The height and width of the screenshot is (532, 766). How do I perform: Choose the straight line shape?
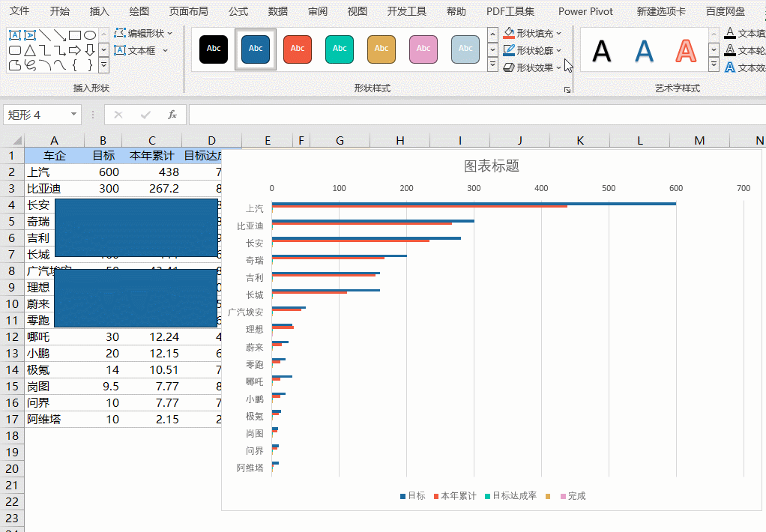pos(45,35)
